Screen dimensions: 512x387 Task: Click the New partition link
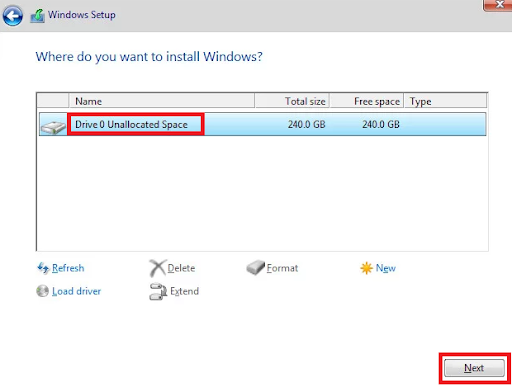point(386,268)
